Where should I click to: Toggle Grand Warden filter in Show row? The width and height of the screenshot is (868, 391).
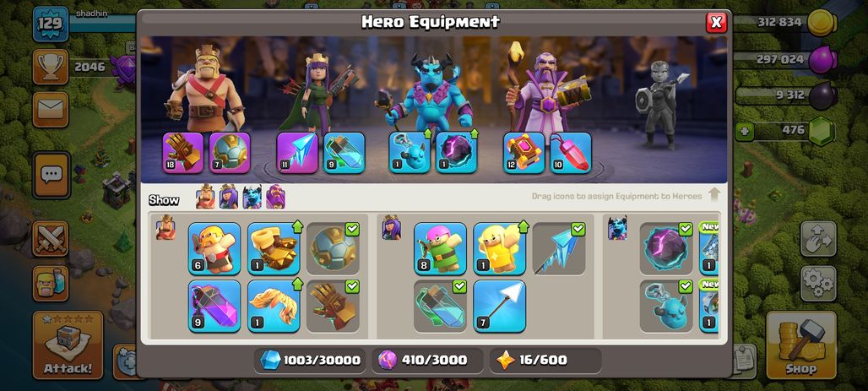[275, 197]
